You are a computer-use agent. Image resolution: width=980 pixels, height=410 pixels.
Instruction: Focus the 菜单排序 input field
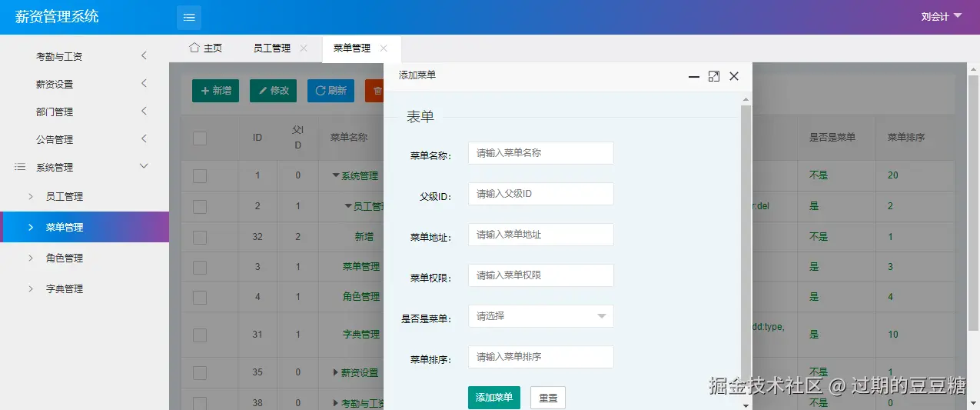(541, 357)
